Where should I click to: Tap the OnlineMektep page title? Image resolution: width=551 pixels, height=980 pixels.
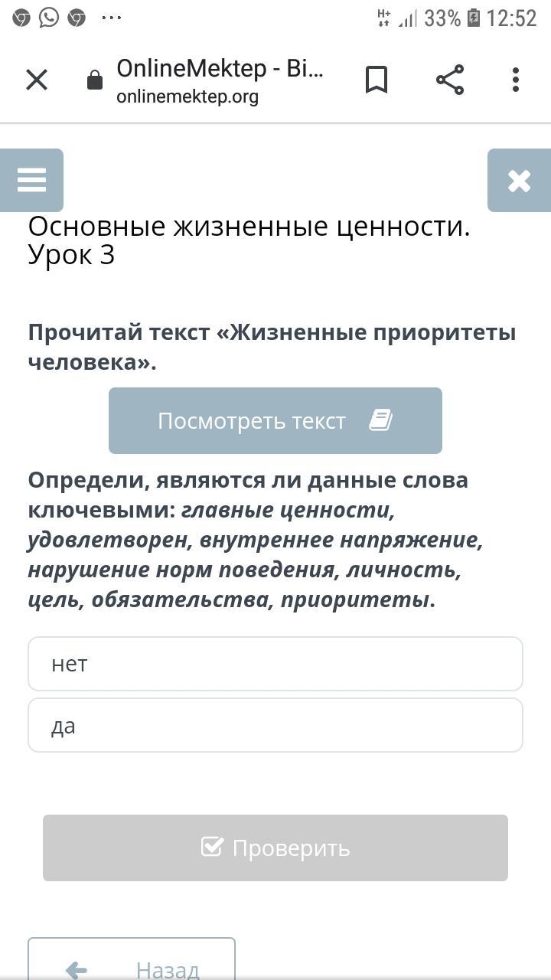point(220,69)
